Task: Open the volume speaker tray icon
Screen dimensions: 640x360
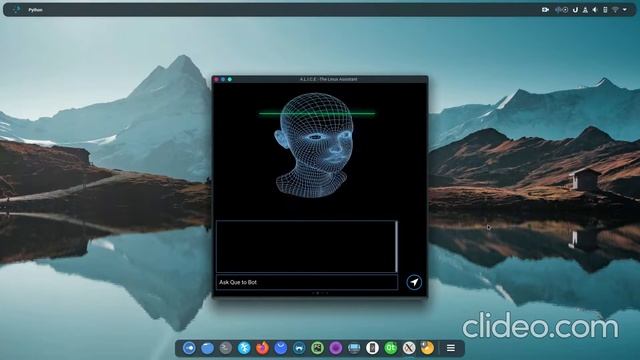Action: click(x=595, y=10)
